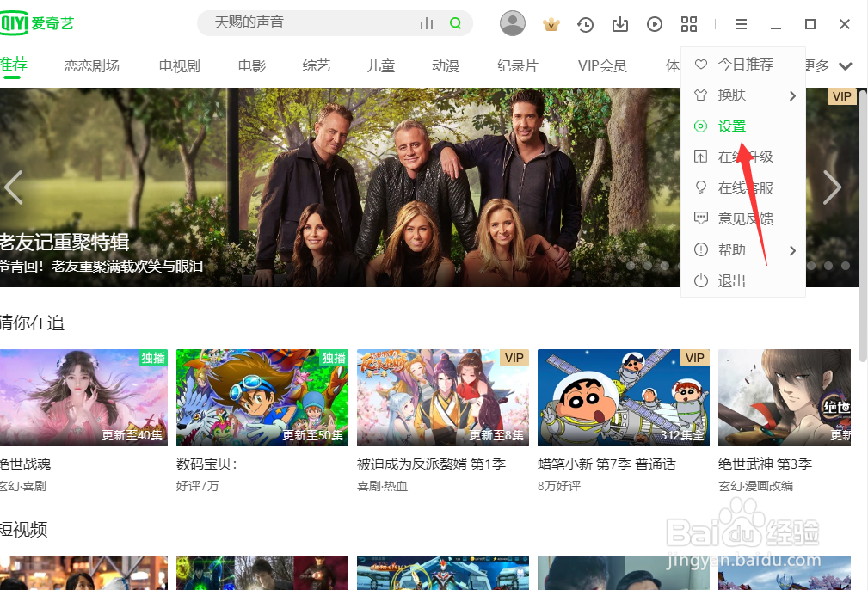Open 绝世武神 第3季 thumbnail
This screenshot has height=590, width=868.
[785, 397]
